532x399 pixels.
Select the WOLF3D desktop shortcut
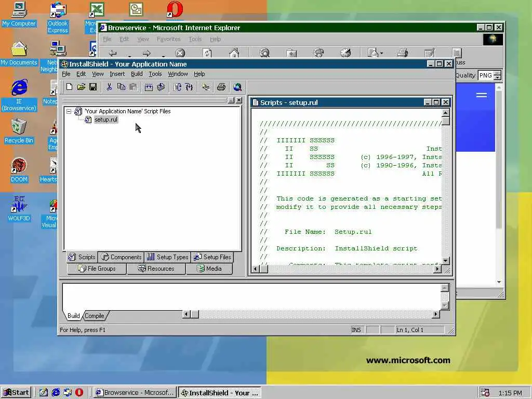[x=19, y=209]
